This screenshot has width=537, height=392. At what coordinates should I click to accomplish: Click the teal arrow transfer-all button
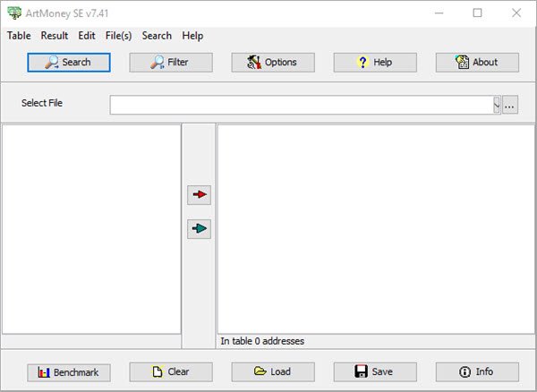(199, 229)
